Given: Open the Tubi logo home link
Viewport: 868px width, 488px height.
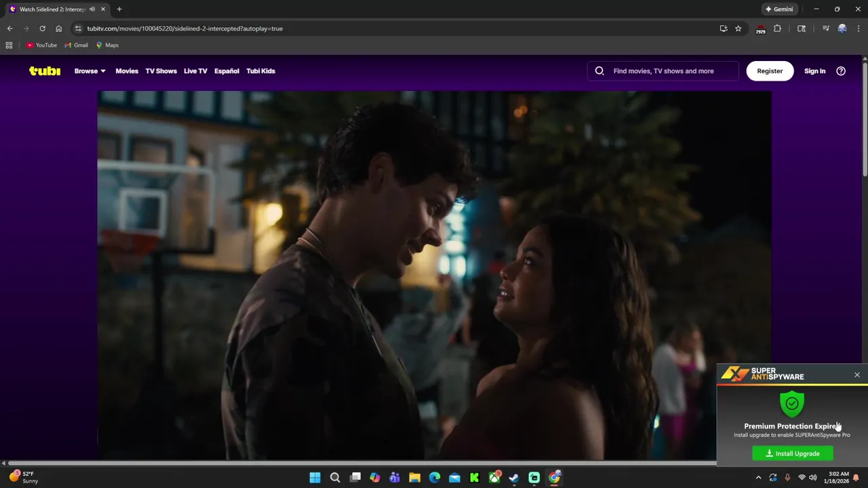Looking at the screenshot, I should tap(45, 70).
